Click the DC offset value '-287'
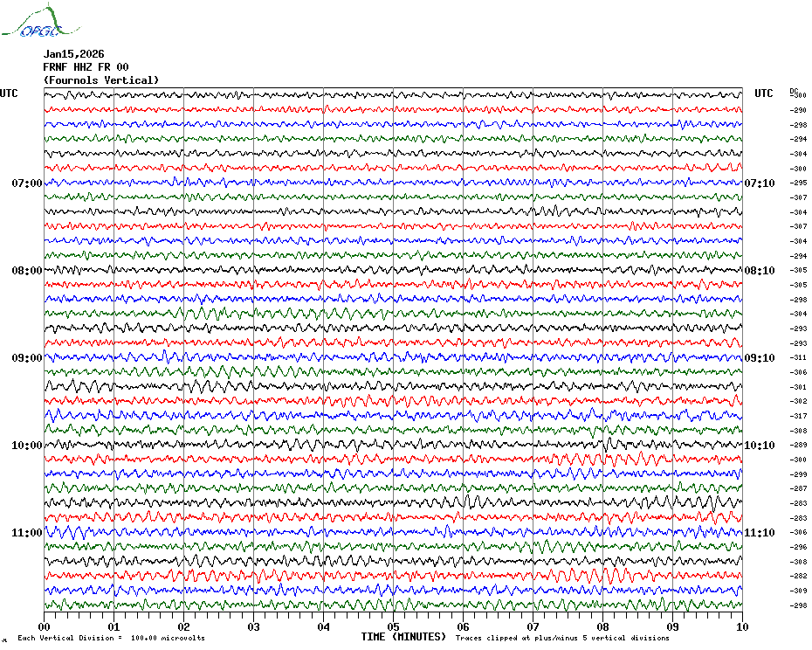Screen dimensions: 812x650 coord(798,488)
